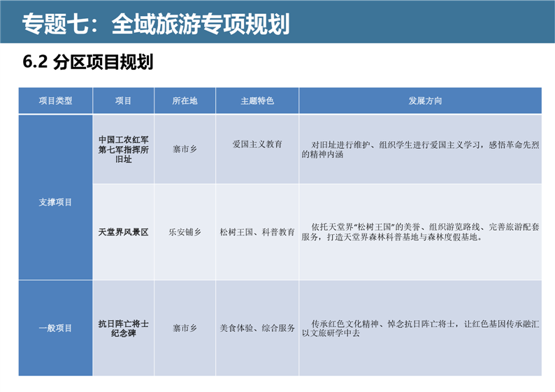Click the cell 天堂界风景区

(x=123, y=232)
